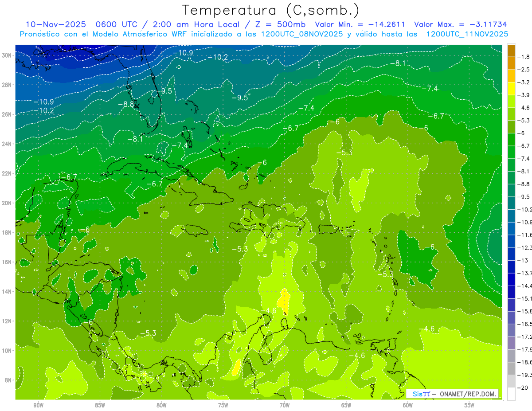Click the "90W" longitude axis label
The width and height of the screenshot is (532, 411).
pyautogui.click(x=38, y=405)
